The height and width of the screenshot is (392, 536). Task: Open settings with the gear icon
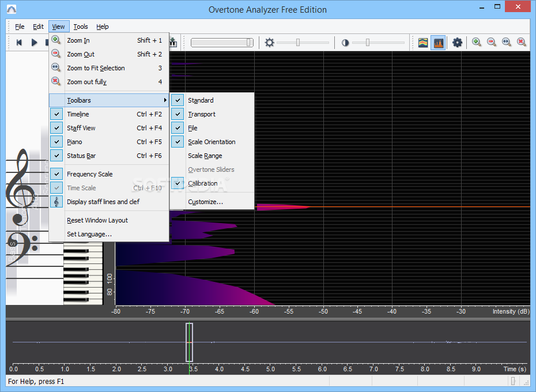(457, 43)
